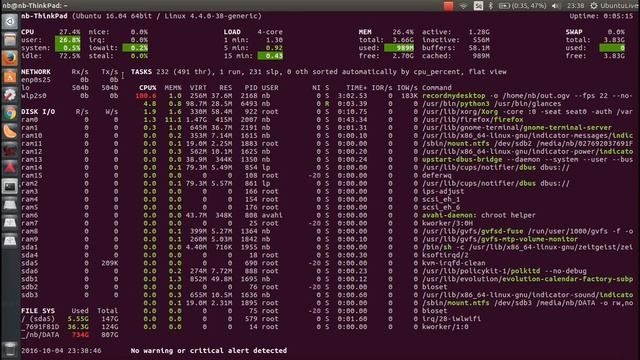Select the upstart-dbus-bridge process
Viewport: 640px width, 360px height.
(x=527, y=159)
